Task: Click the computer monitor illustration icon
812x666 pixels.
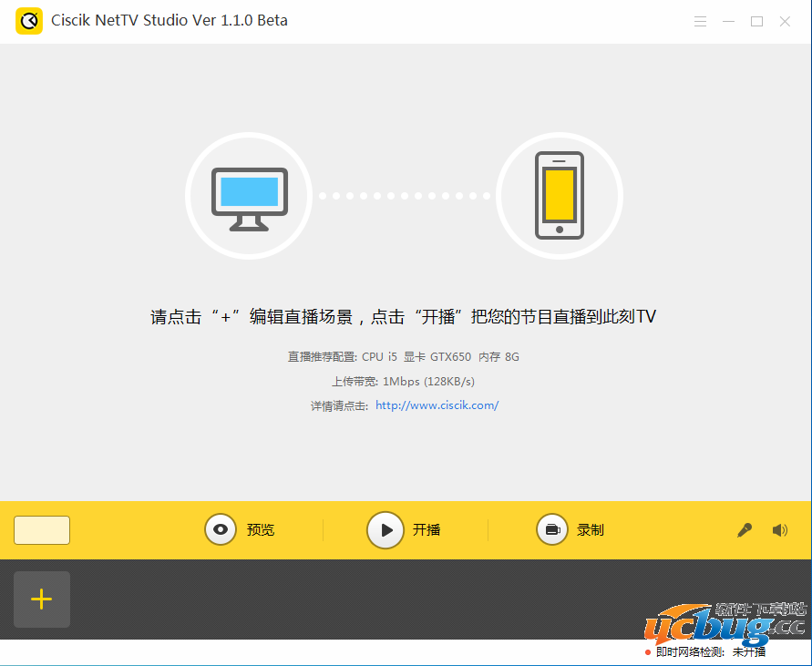Action: coord(249,197)
